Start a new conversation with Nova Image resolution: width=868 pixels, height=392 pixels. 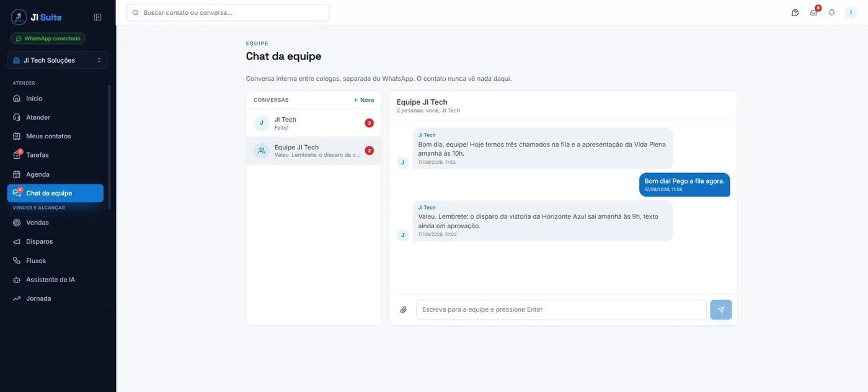(x=364, y=100)
